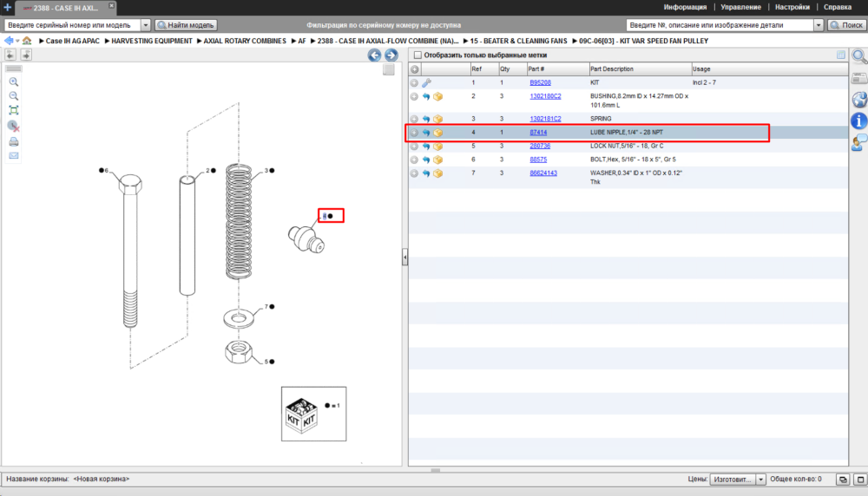Toggle the add circle on LUBE NIPPLE row
The width and height of the screenshot is (868, 496).
coord(414,133)
